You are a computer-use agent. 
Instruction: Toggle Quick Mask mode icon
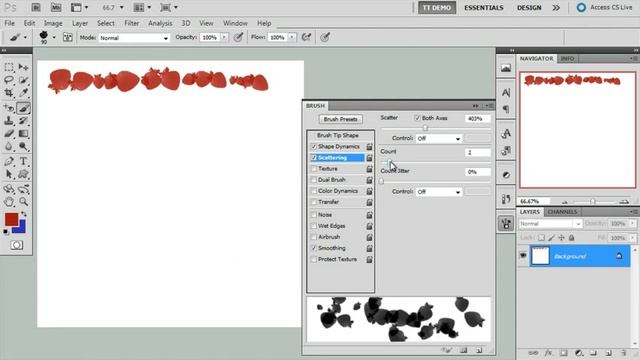point(16,245)
